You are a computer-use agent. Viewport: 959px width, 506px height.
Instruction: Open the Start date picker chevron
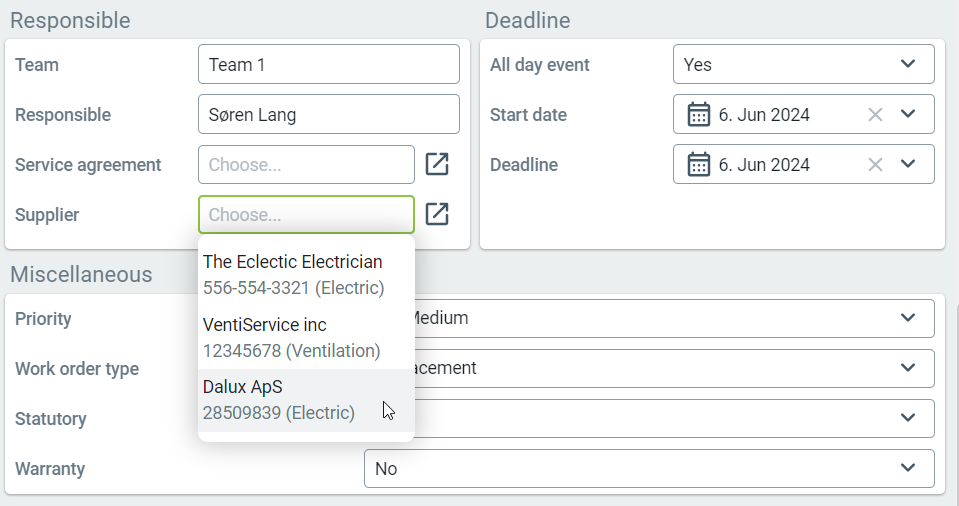[907, 114]
